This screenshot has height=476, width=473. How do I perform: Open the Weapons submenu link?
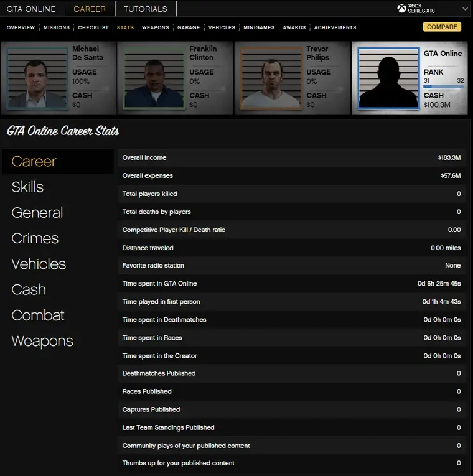tap(155, 27)
